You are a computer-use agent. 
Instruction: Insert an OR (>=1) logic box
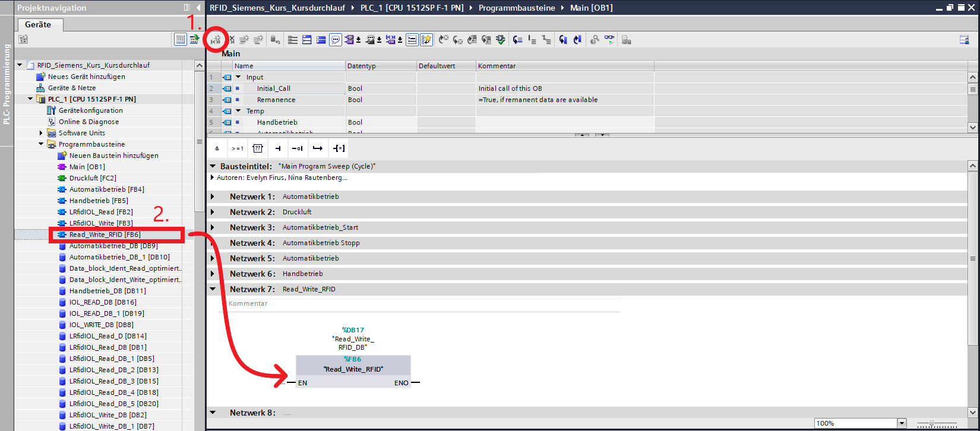[238, 148]
